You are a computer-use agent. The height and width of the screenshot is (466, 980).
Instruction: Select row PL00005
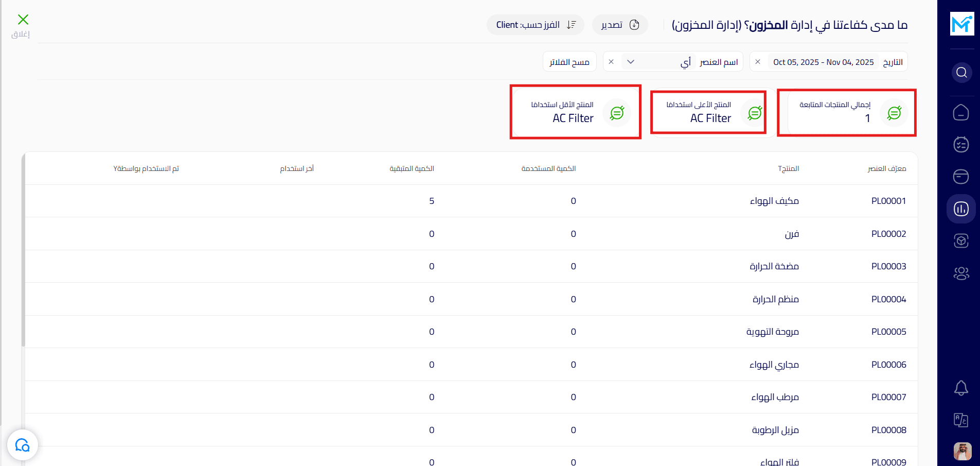click(x=471, y=332)
